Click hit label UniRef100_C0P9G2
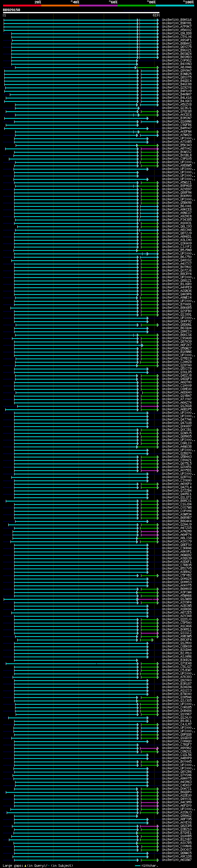This screenshot has height=868, width=197. [x=177, y=61]
